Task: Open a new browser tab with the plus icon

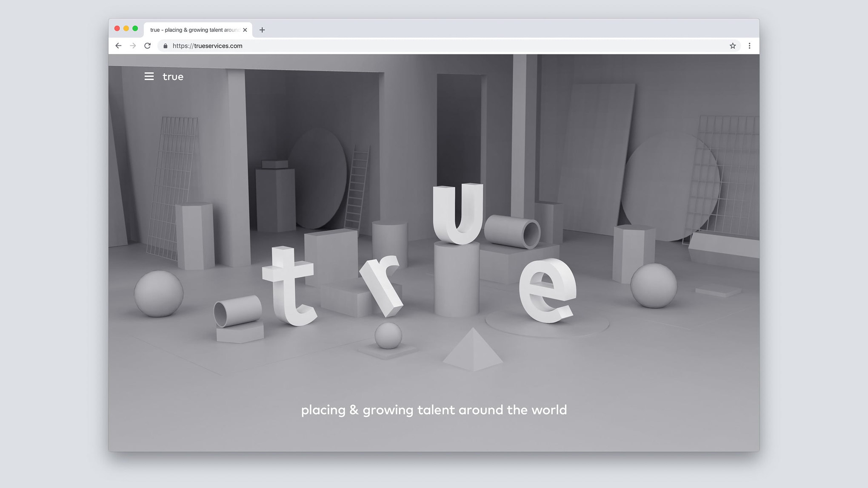Action: 262,30
